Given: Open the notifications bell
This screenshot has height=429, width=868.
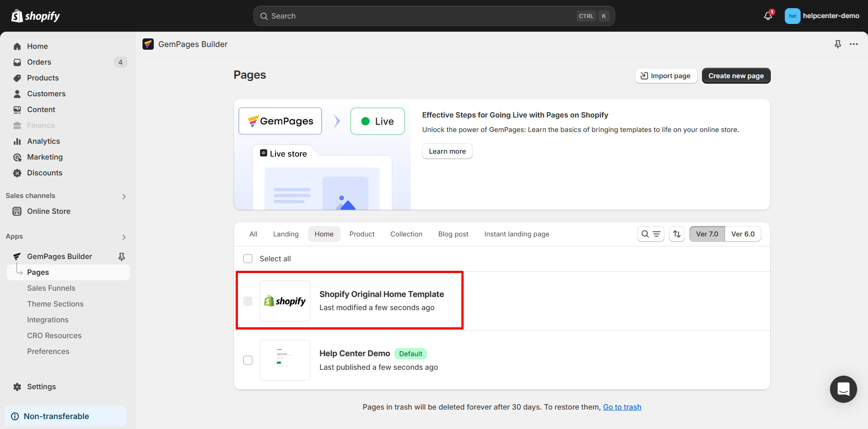Looking at the screenshot, I should (x=768, y=16).
